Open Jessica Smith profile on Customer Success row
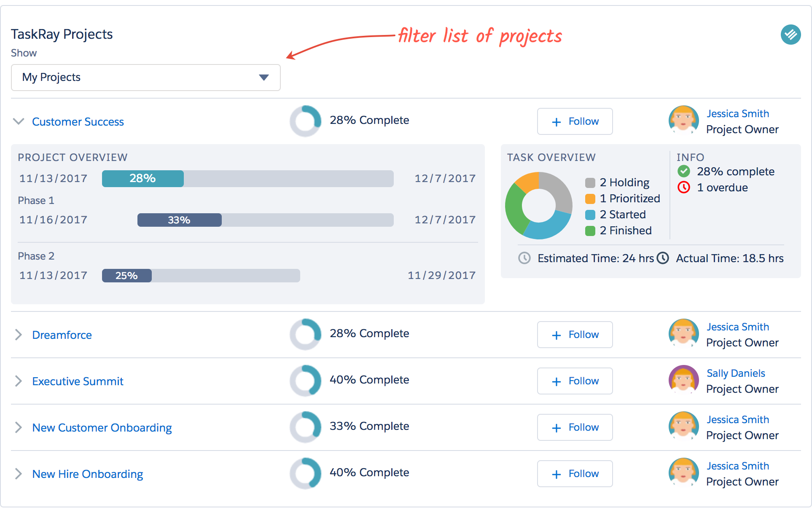The width and height of the screenshot is (812, 515). tap(738, 114)
